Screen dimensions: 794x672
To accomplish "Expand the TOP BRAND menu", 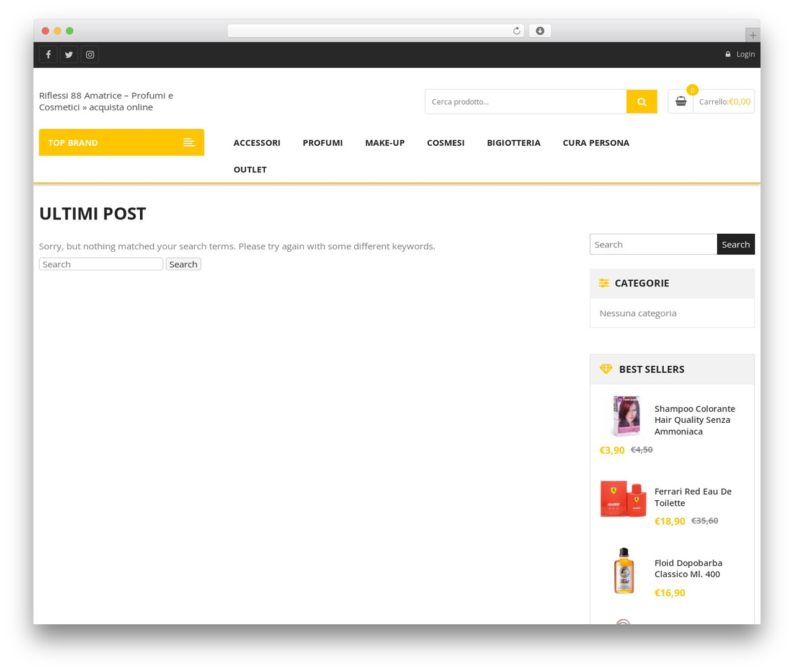I will coord(122,143).
